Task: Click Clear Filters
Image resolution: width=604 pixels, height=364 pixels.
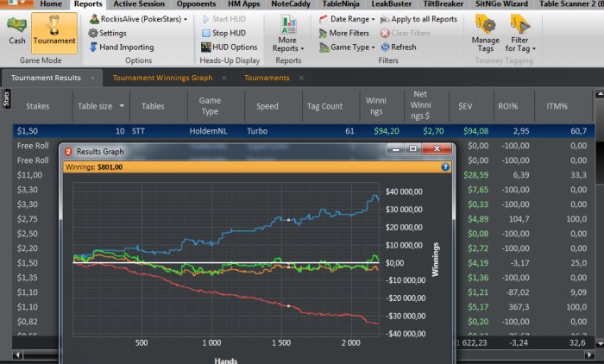Action: (x=406, y=33)
